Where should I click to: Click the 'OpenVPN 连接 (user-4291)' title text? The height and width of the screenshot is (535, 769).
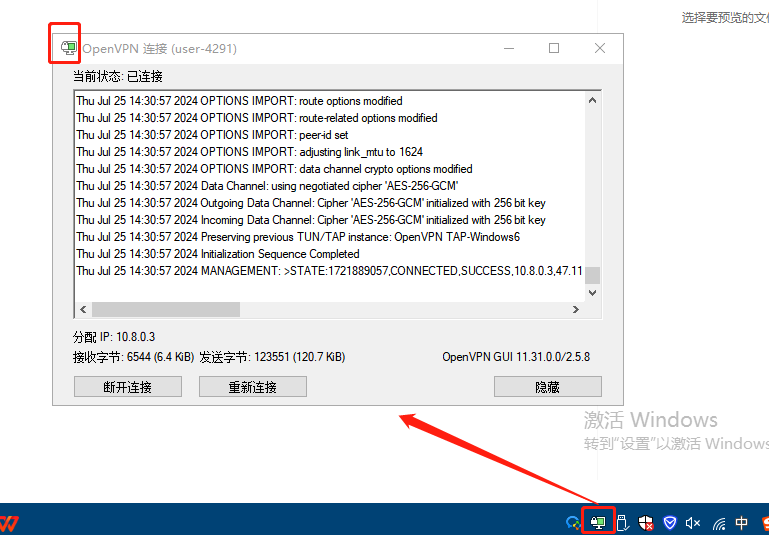(x=159, y=49)
